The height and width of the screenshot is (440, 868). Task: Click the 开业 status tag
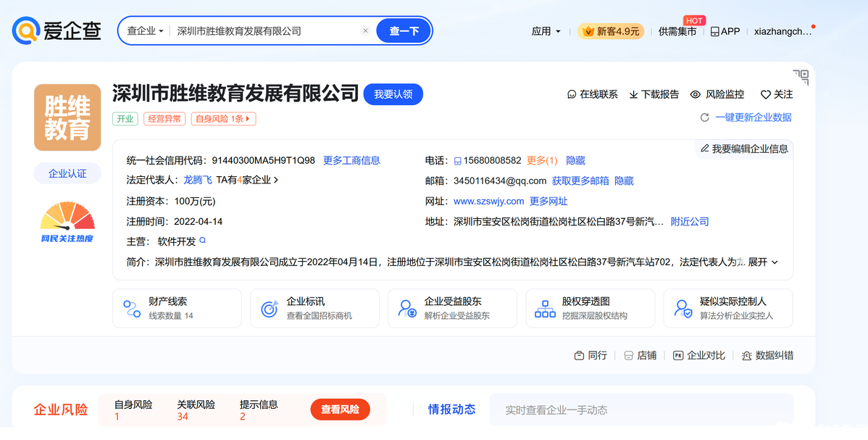tap(125, 119)
